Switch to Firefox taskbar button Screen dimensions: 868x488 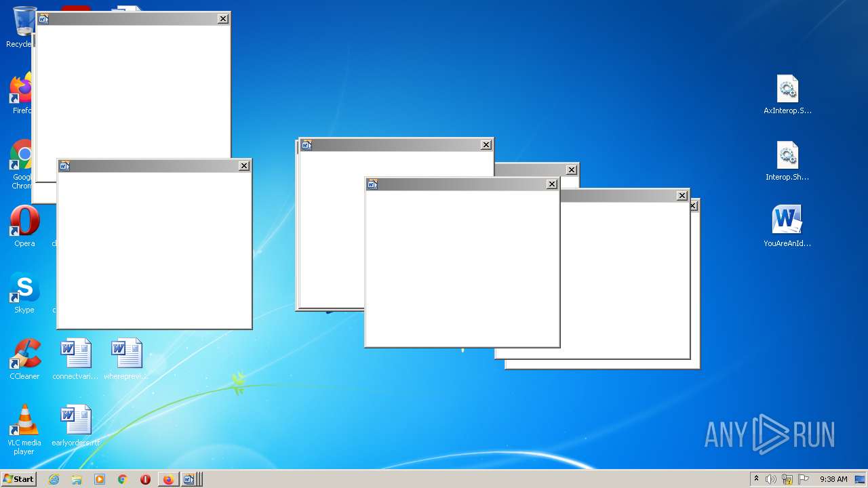pos(168,479)
